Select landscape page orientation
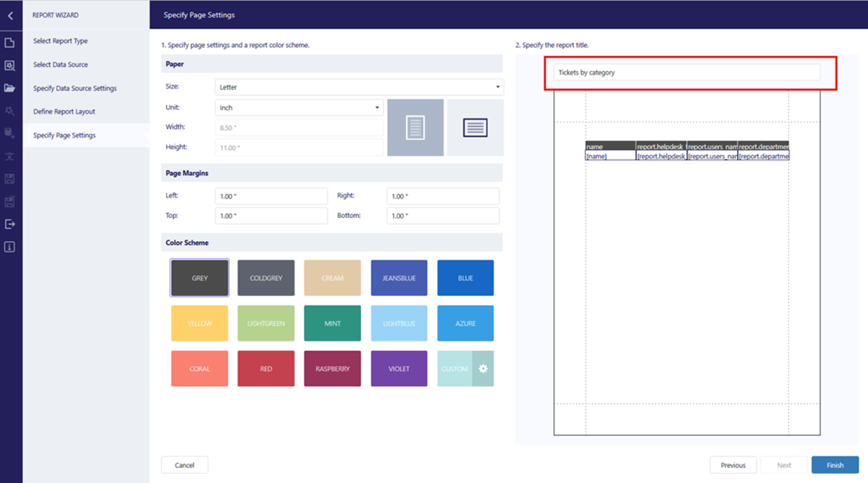The height and width of the screenshot is (483, 868). (475, 128)
